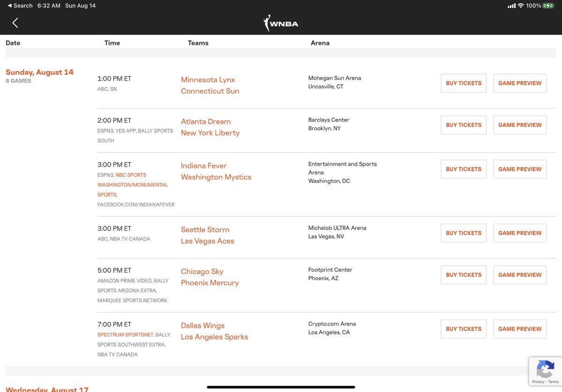
Task: Open the Washington Mystics team link
Action: [x=216, y=177]
